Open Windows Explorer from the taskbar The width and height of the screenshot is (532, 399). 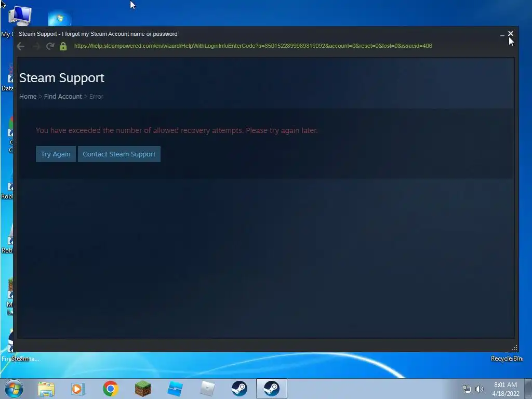point(46,389)
